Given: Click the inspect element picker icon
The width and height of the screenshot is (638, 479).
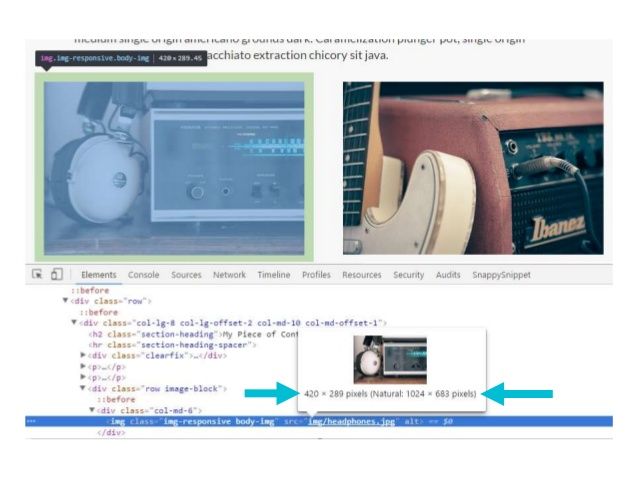Looking at the screenshot, I should 37,275.
